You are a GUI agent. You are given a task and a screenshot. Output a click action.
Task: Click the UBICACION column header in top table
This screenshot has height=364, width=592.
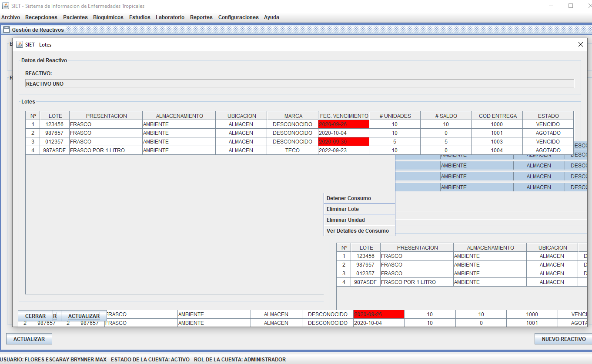pyautogui.click(x=241, y=116)
